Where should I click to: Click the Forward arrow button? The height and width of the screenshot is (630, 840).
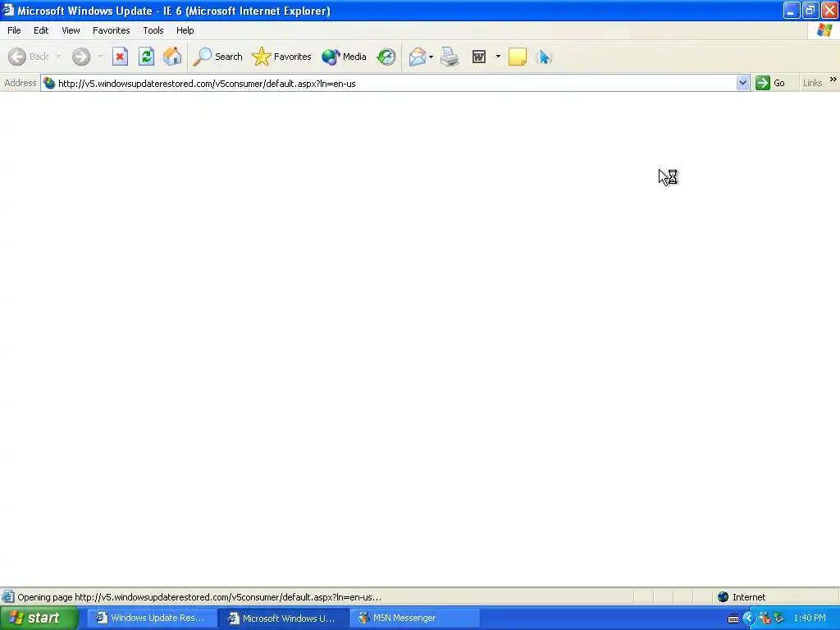click(x=81, y=57)
